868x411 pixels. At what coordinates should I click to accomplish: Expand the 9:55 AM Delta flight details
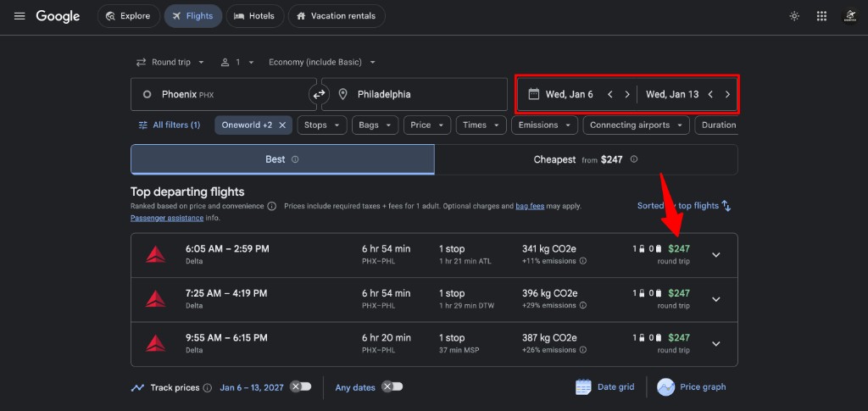tap(715, 343)
